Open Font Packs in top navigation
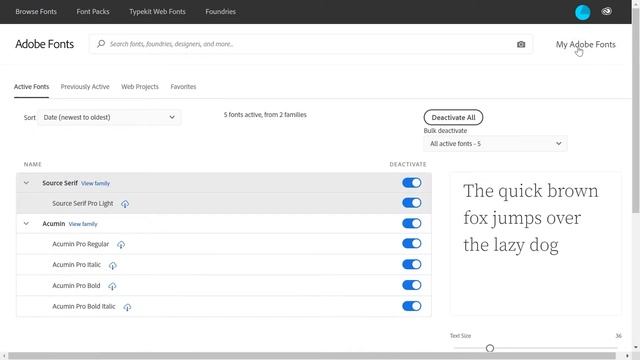 click(x=93, y=12)
